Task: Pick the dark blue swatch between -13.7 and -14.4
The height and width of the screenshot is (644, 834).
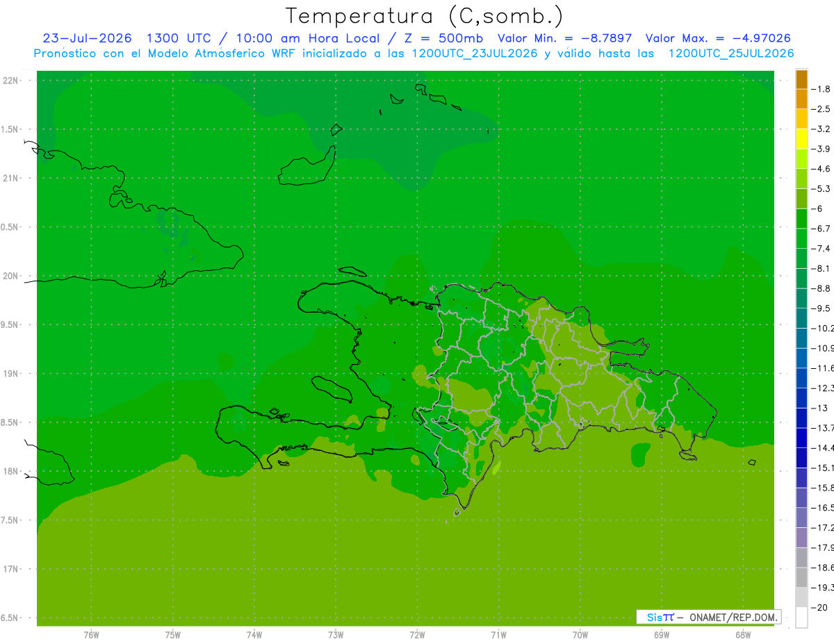Action: [x=801, y=438]
